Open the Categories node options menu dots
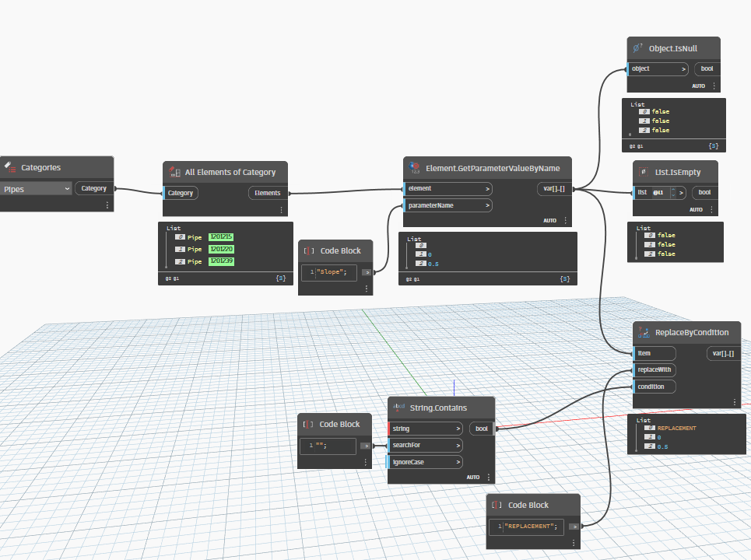Image resolution: width=751 pixels, height=560 pixels. (x=107, y=205)
